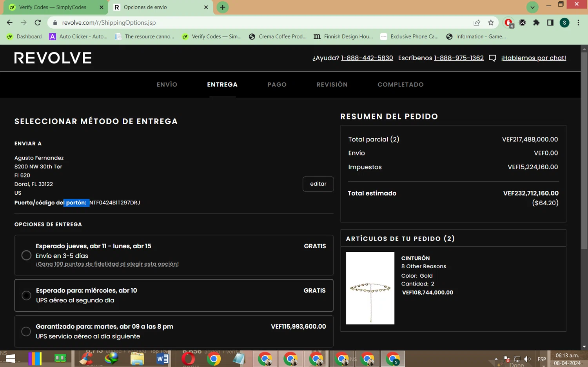Open Finnish Design Hou... bookmark

click(x=343, y=36)
